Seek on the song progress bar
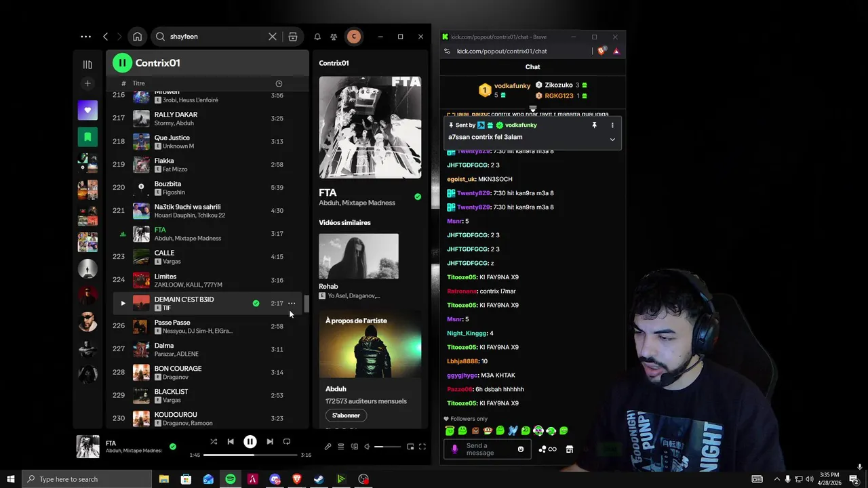 250,455
